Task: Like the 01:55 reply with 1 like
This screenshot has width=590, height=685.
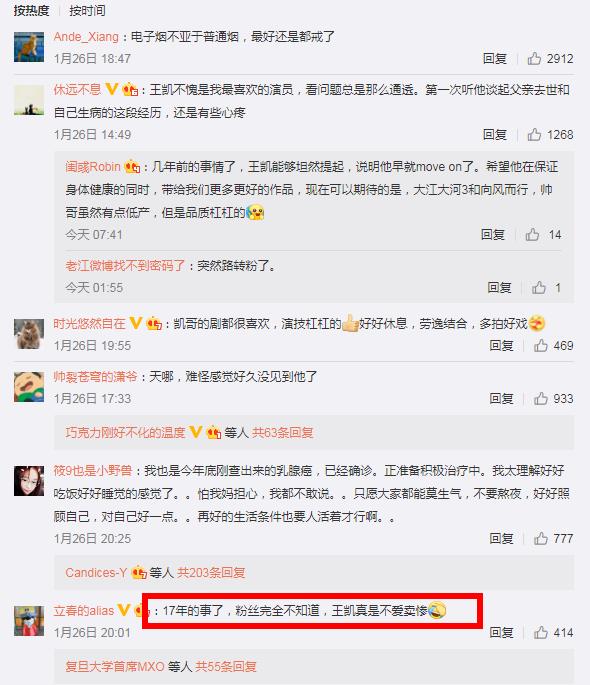Action: [539, 287]
